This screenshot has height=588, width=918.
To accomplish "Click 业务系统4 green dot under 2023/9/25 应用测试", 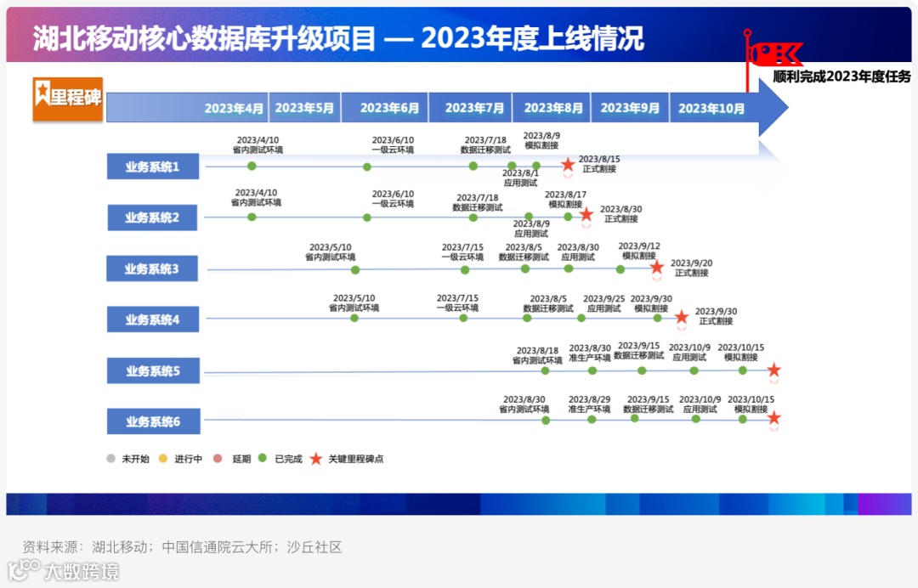I will 581,318.
